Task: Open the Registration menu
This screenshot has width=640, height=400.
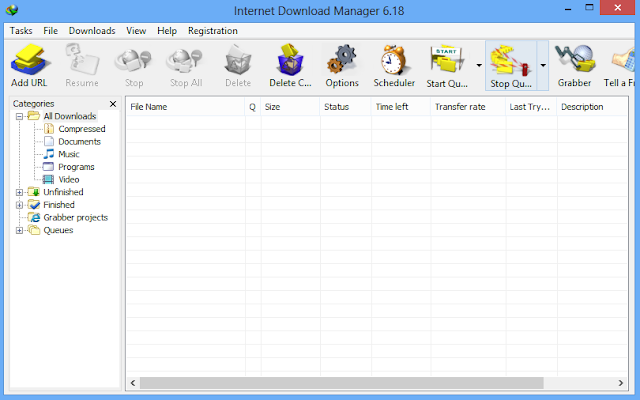Action: (x=213, y=31)
